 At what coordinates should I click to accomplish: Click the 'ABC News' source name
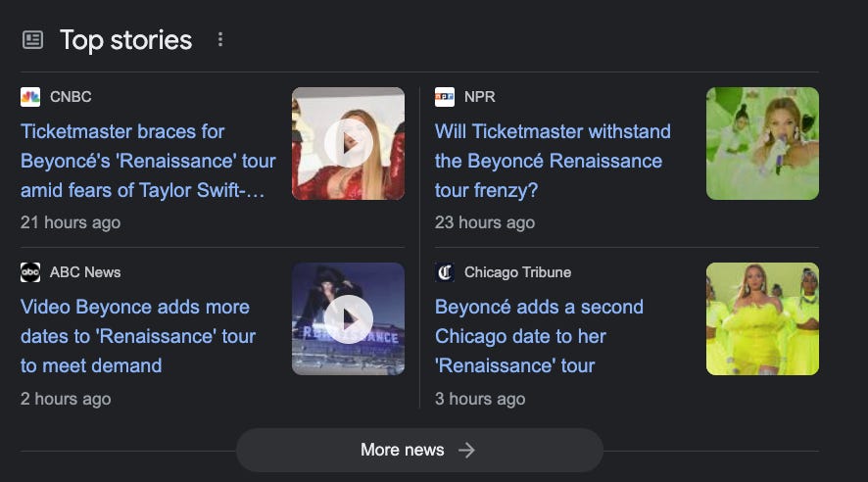pyautogui.click(x=85, y=272)
